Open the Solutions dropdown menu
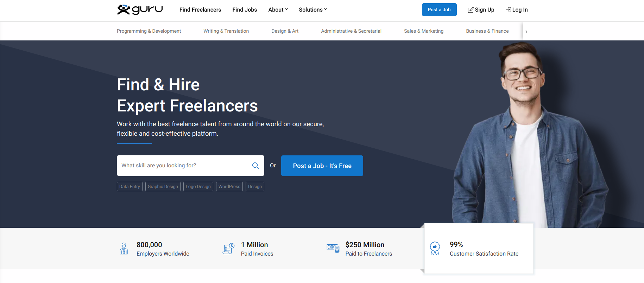The image size is (644, 283). coord(313,10)
